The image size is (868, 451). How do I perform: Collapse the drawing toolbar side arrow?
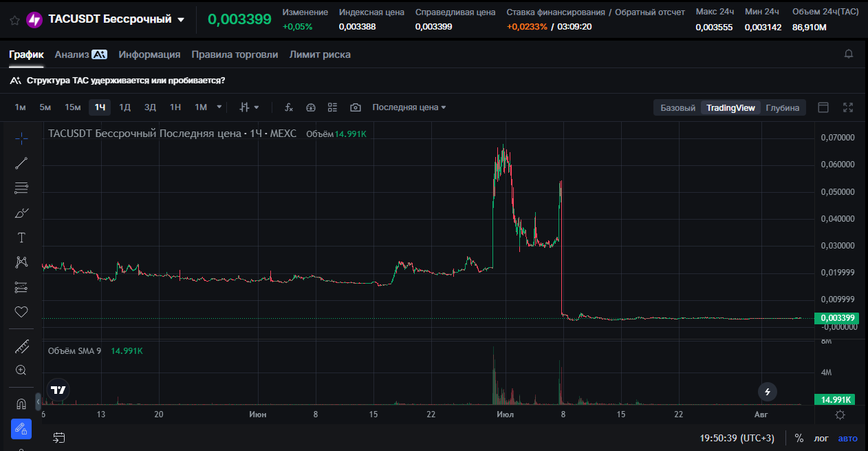click(38, 401)
